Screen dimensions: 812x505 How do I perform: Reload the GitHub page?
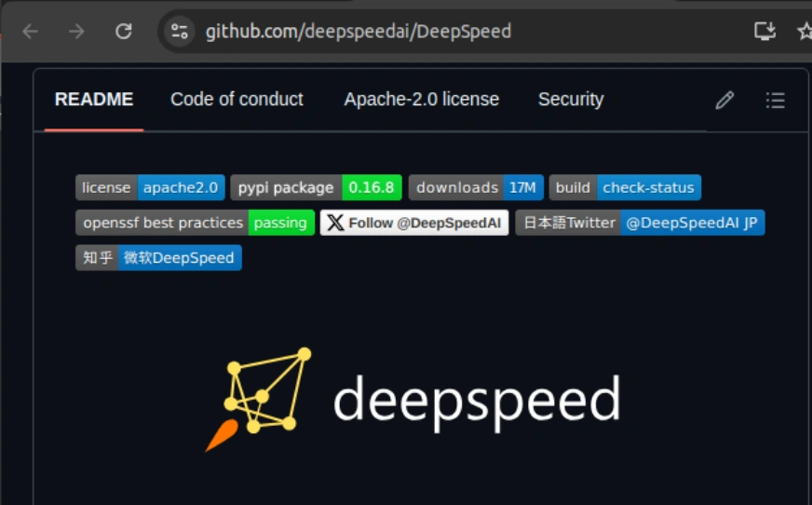(x=123, y=32)
